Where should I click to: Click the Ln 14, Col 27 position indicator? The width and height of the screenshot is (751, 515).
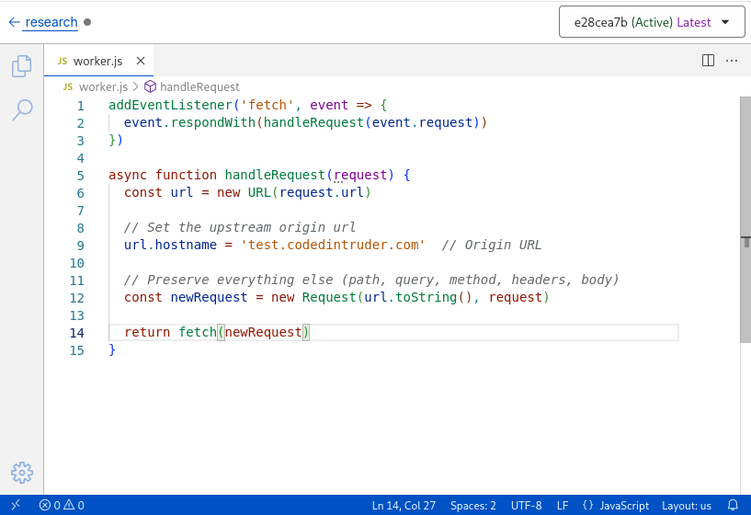[x=404, y=505]
